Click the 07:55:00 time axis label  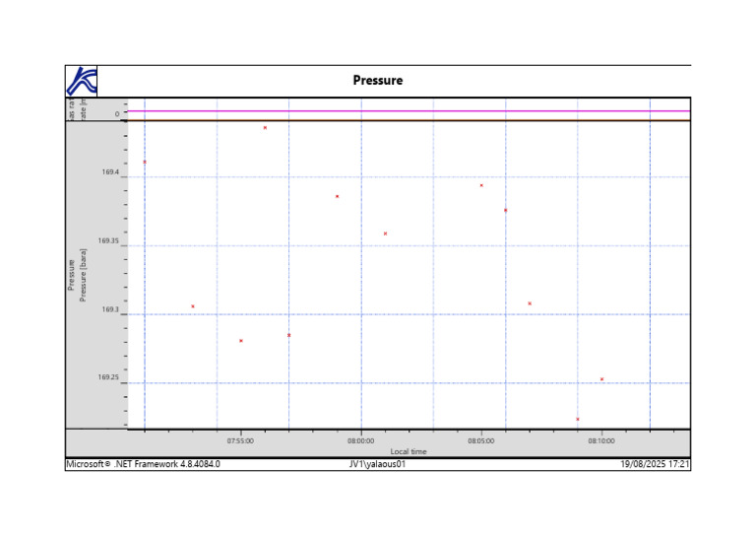click(240, 441)
